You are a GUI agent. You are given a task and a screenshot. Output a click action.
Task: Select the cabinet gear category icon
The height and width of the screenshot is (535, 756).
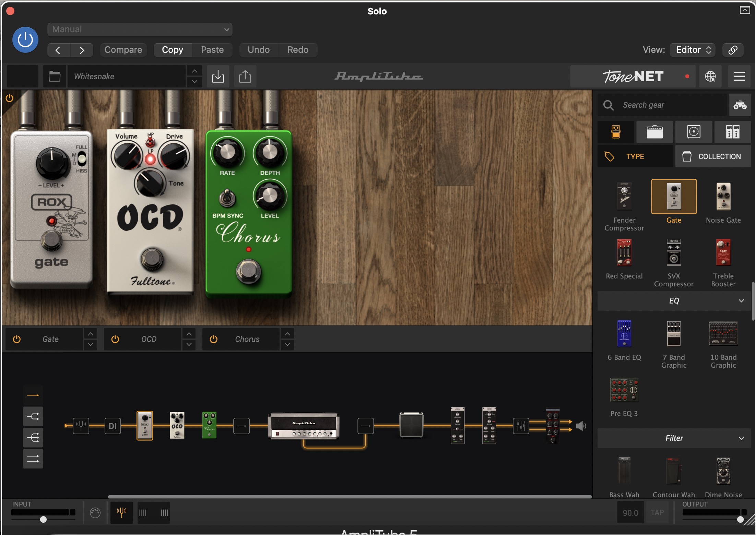point(694,132)
